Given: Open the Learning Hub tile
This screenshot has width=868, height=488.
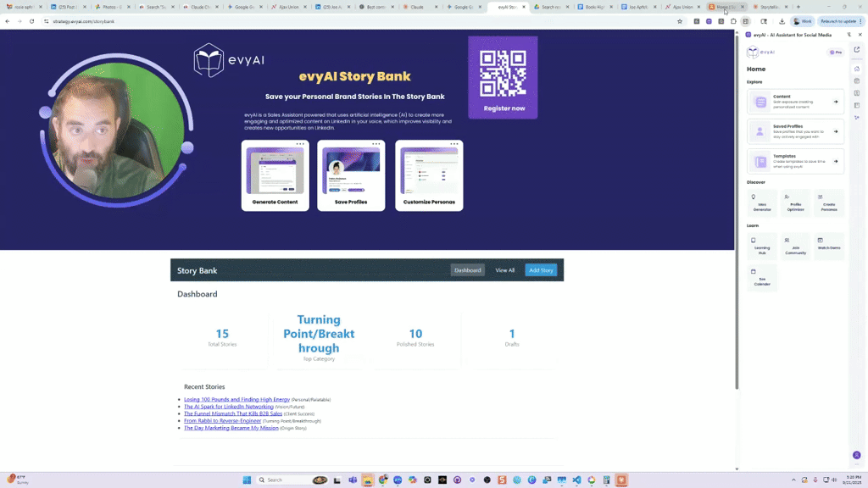Looking at the screenshot, I should tap(762, 247).
